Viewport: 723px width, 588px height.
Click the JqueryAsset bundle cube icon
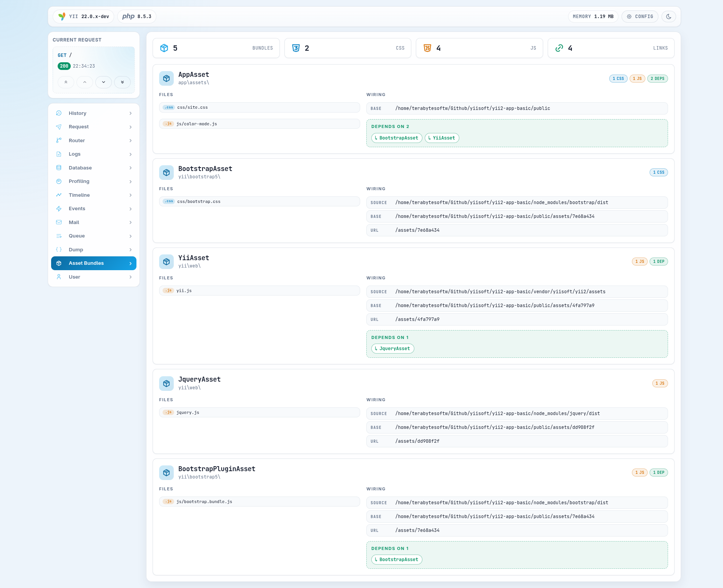click(166, 384)
